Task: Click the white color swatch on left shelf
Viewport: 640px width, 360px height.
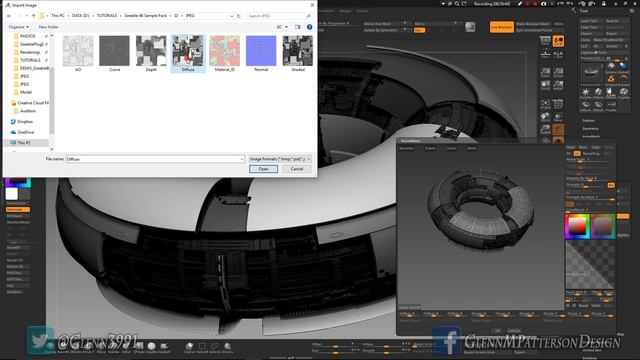Action: (x=12, y=193)
